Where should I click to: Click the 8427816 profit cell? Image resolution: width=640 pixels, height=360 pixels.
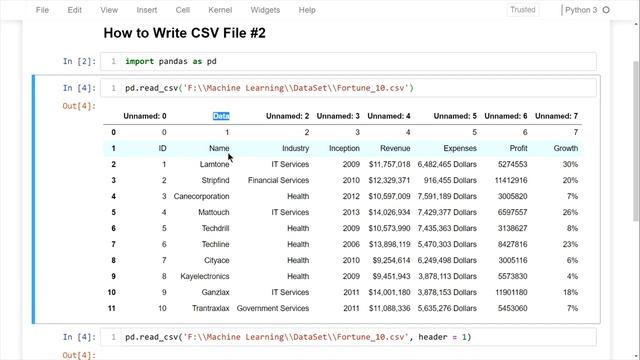pyautogui.click(x=513, y=244)
